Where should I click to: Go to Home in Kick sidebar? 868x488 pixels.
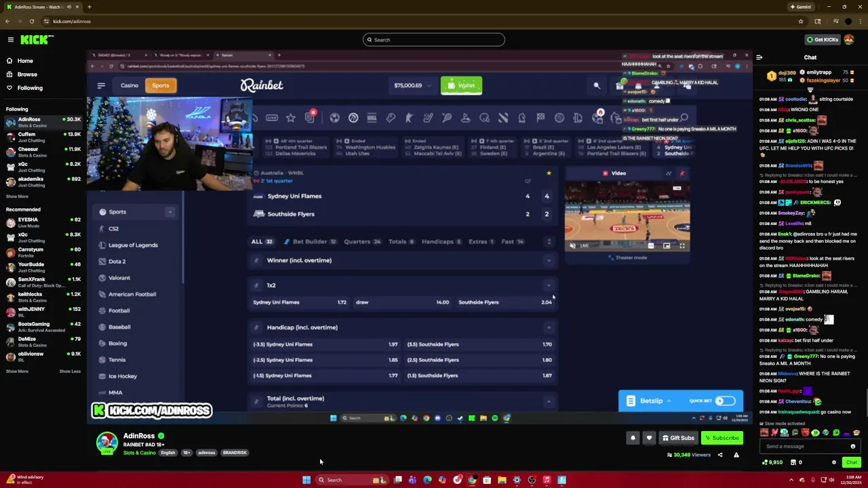[x=25, y=61]
